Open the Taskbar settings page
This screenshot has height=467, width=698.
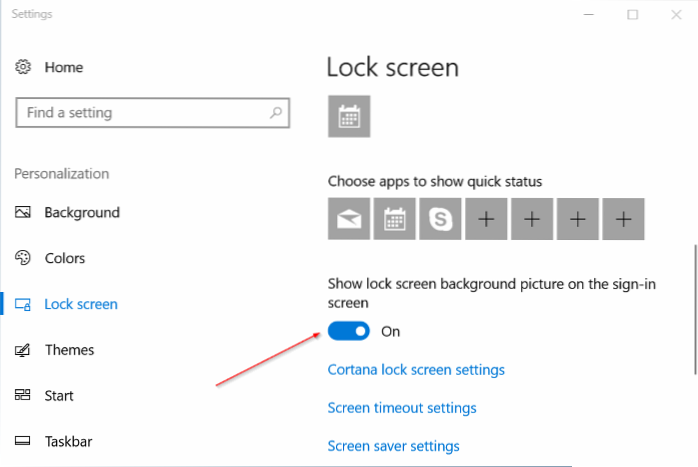tap(69, 441)
